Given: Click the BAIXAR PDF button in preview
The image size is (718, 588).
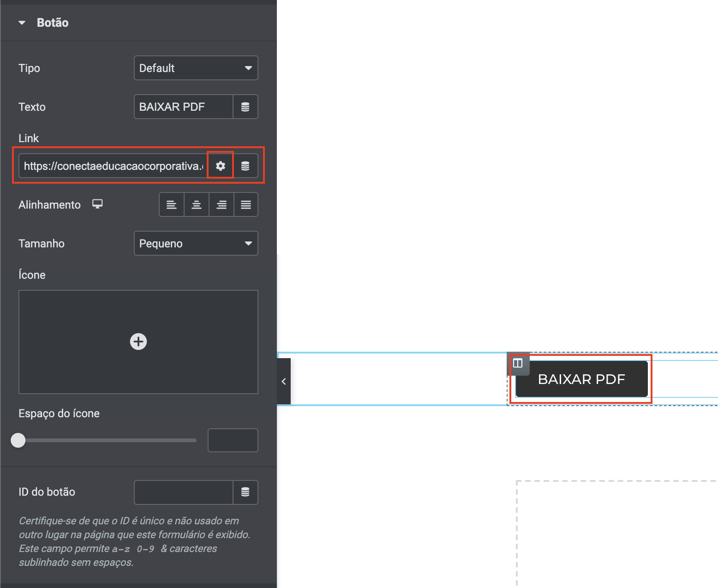Looking at the screenshot, I should [581, 379].
